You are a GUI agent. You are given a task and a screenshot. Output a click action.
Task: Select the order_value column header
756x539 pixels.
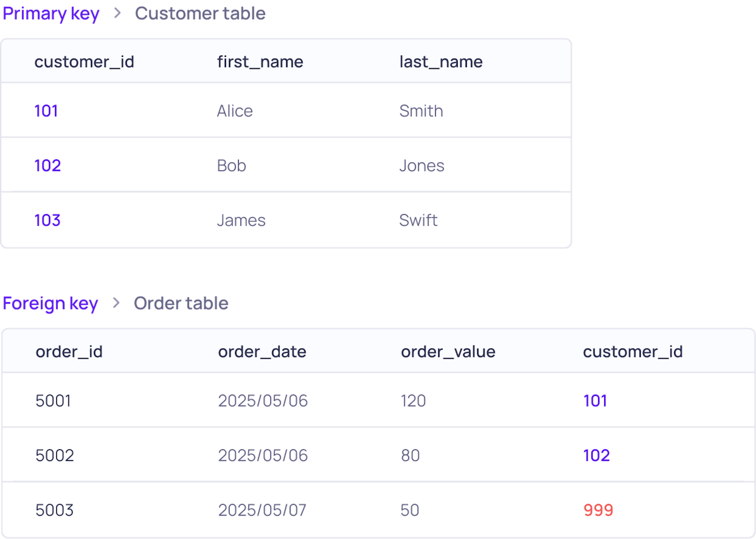click(448, 352)
